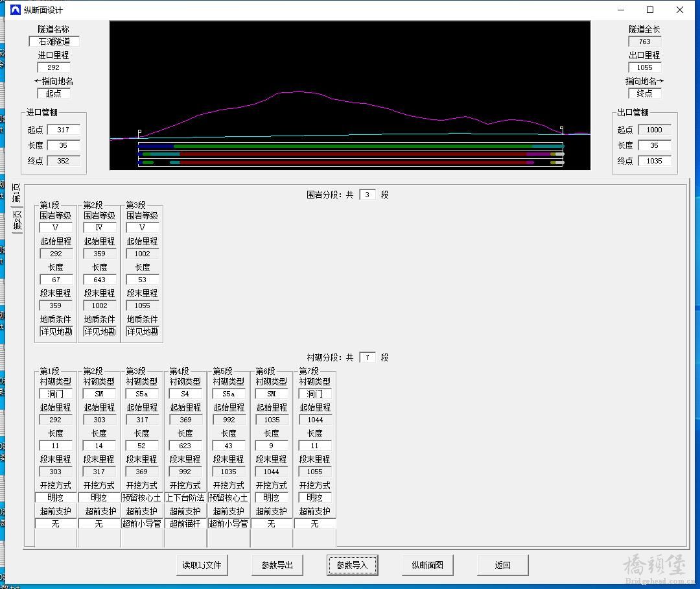Edit 围岩 第1段 长度 field 67
The height and width of the screenshot is (589, 700).
(56, 280)
